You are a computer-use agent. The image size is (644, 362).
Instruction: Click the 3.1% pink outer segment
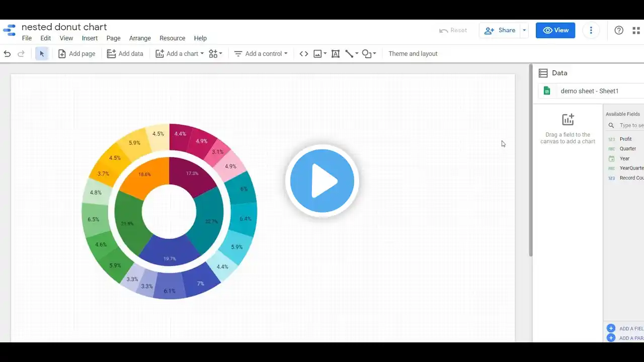point(218,152)
